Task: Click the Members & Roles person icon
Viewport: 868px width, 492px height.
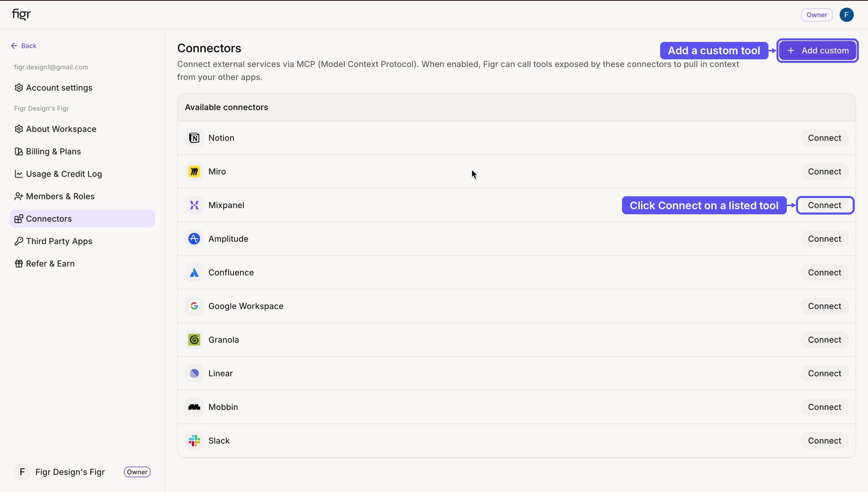Action: tap(19, 196)
